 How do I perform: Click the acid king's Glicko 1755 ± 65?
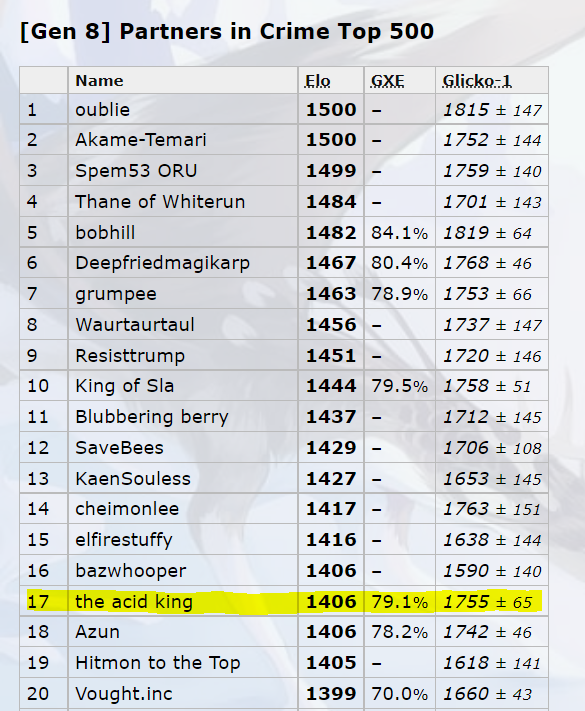[x=487, y=602]
